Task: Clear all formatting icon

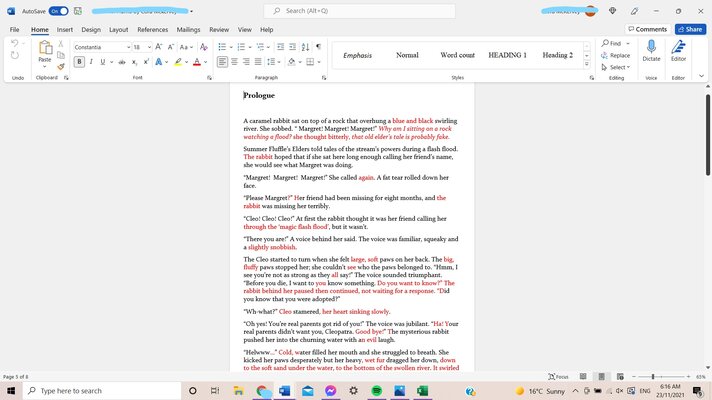Action: coord(204,47)
